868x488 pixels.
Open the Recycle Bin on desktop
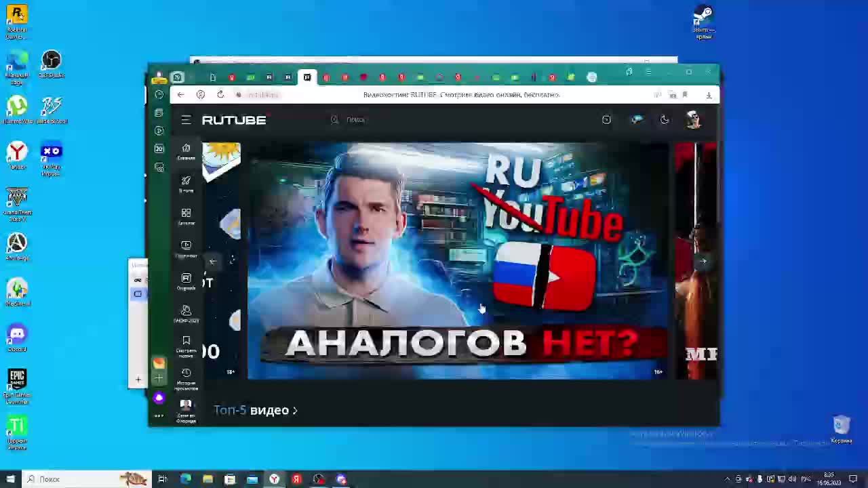[x=842, y=430]
